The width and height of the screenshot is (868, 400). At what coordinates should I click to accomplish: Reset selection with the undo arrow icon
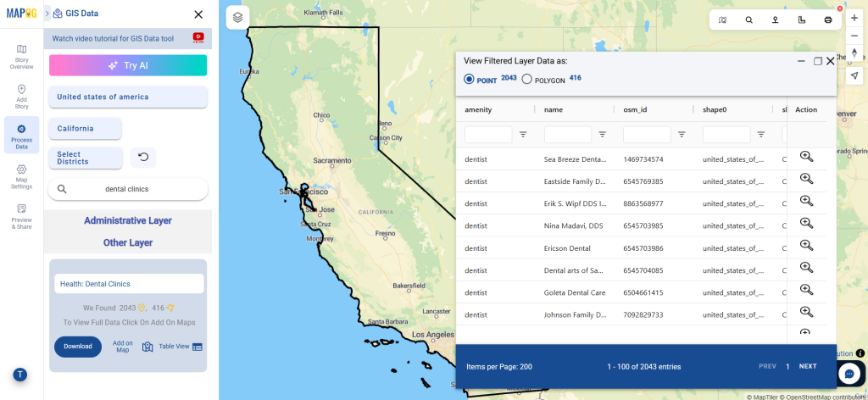click(143, 157)
